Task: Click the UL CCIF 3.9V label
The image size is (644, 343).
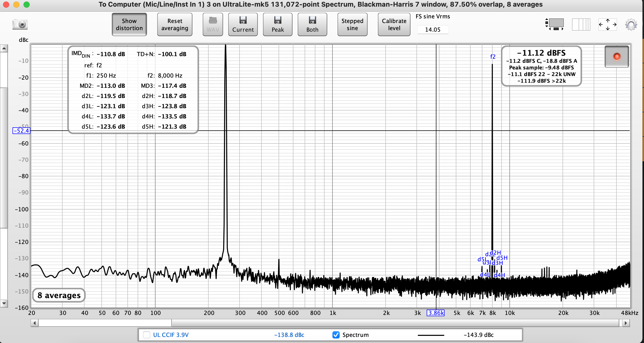Action: (x=171, y=335)
